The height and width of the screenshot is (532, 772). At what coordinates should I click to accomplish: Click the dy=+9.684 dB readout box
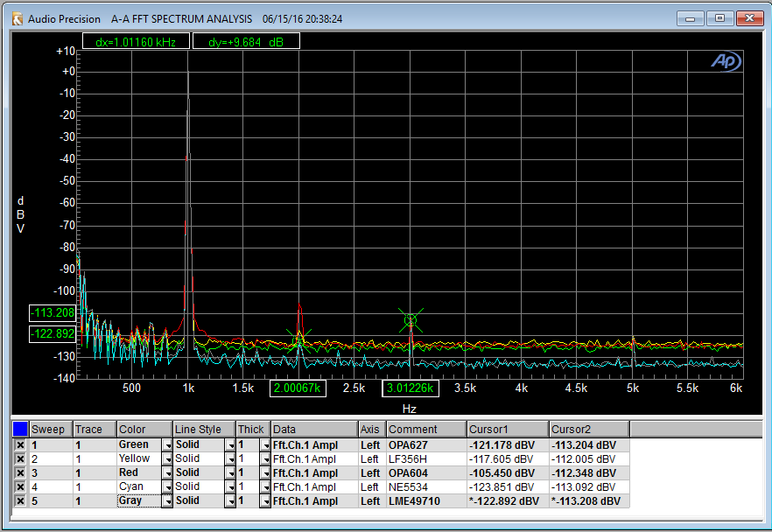pyautogui.click(x=246, y=42)
